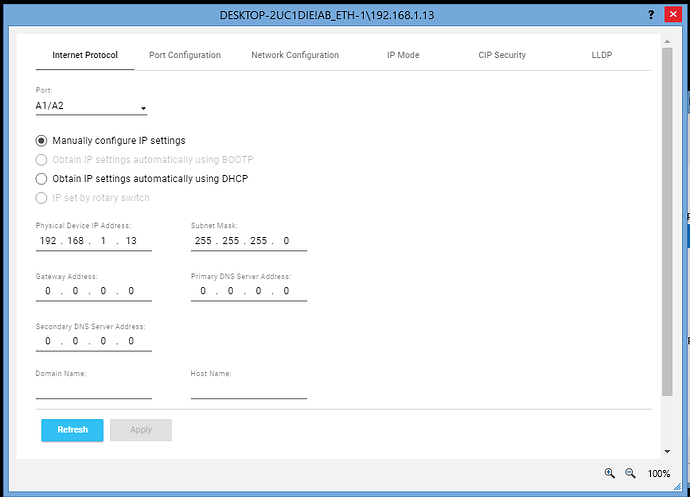Zoom out with the magnifier minus icon
The width and height of the screenshot is (690, 497).
point(630,473)
